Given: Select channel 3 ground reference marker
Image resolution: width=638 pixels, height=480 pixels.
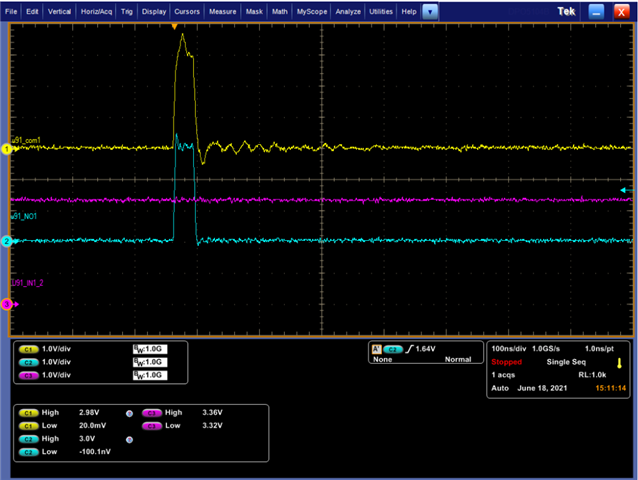Looking at the screenshot, I should pyautogui.click(x=7, y=304).
